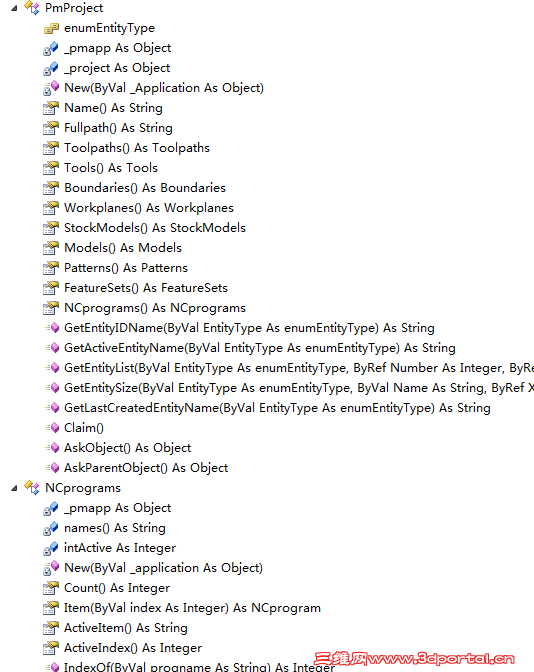This screenshot has width=534, height=672.
Task: Select GetActiveEntityName method entry
Action: (260, 348)
